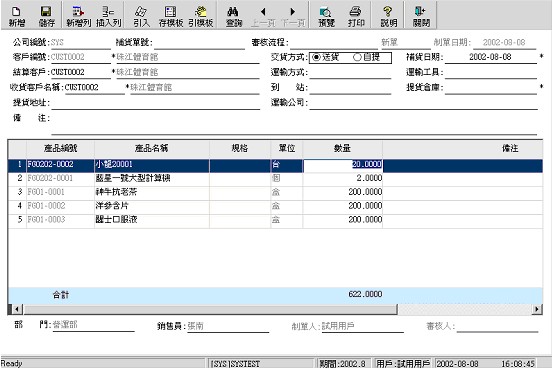Screen dimensions: 554x368
Task: Open help via the 說明 icon
Action: [389, 16]
